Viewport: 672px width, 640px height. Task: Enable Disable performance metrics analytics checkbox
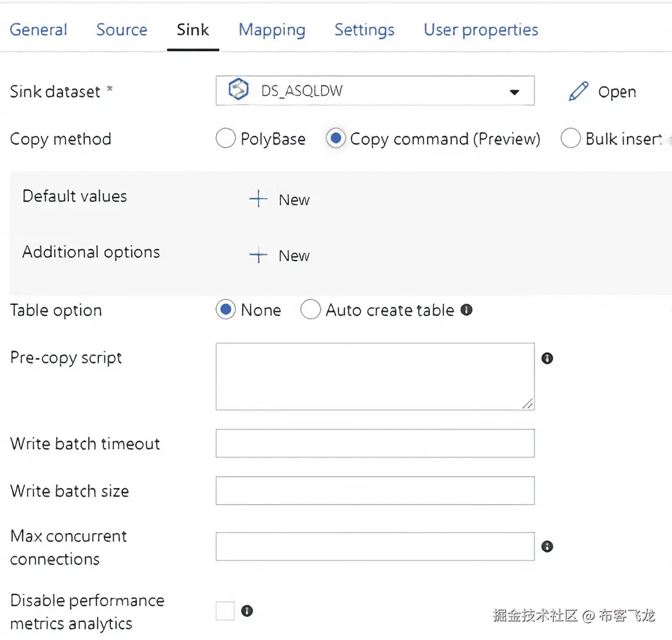pos(225,611)
